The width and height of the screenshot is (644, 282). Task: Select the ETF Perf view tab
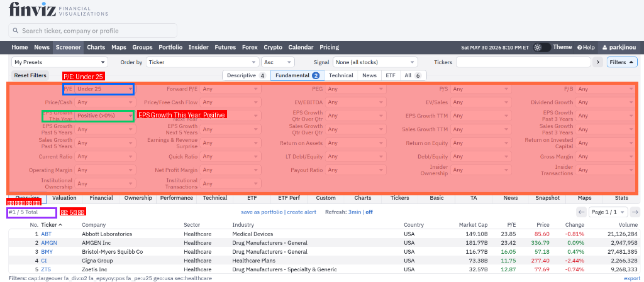289,198
